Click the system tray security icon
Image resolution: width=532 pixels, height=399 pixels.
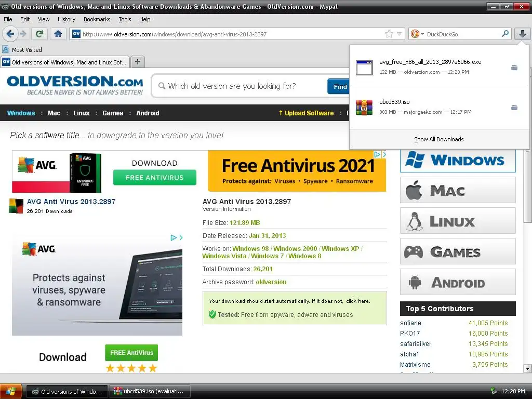click(494, 391)
